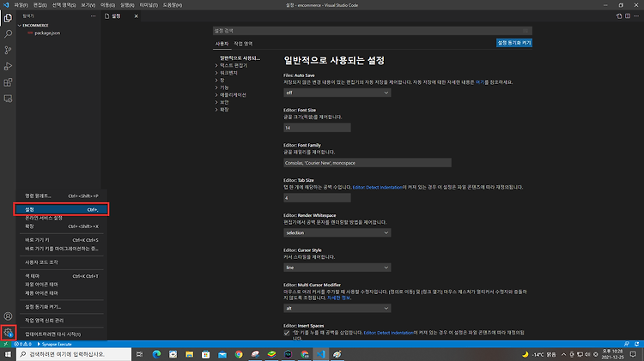Viewport: 644px width, 361px height.
Task: Toggle the Insert Spaces checkbox
Action: pos(287,333)
